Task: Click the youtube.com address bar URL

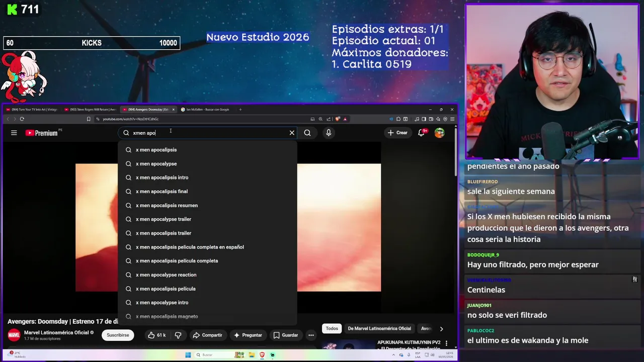Action: [131, 119]
